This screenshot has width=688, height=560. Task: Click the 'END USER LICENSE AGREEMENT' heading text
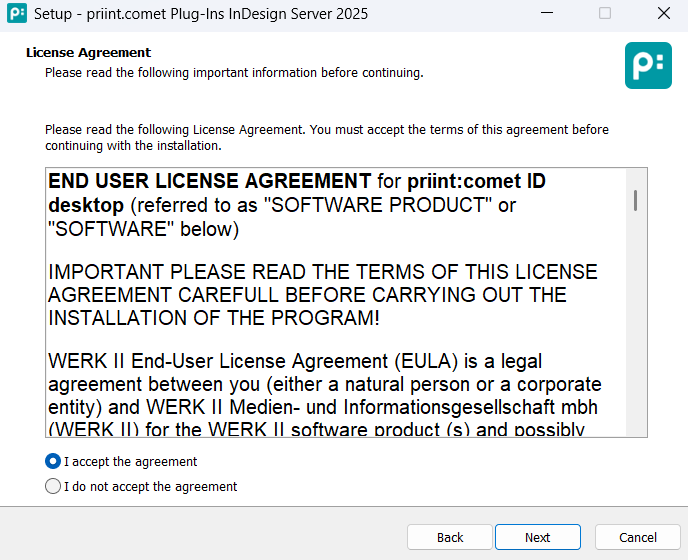tap(210, 181)
